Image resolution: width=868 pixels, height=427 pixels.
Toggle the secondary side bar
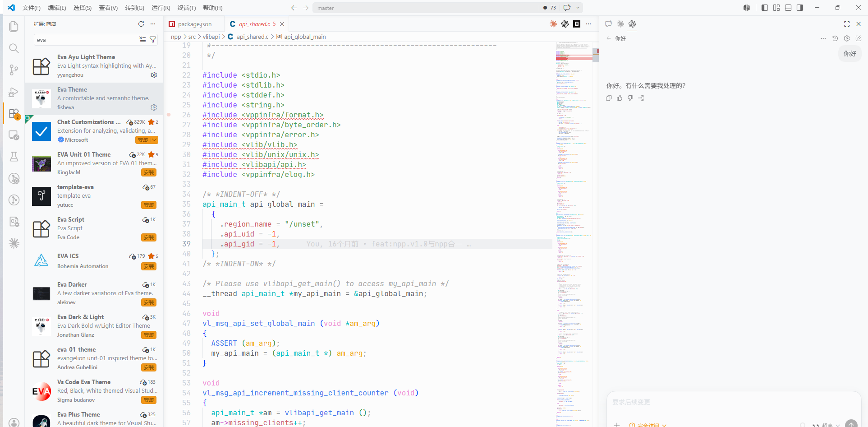coord(800,8)
